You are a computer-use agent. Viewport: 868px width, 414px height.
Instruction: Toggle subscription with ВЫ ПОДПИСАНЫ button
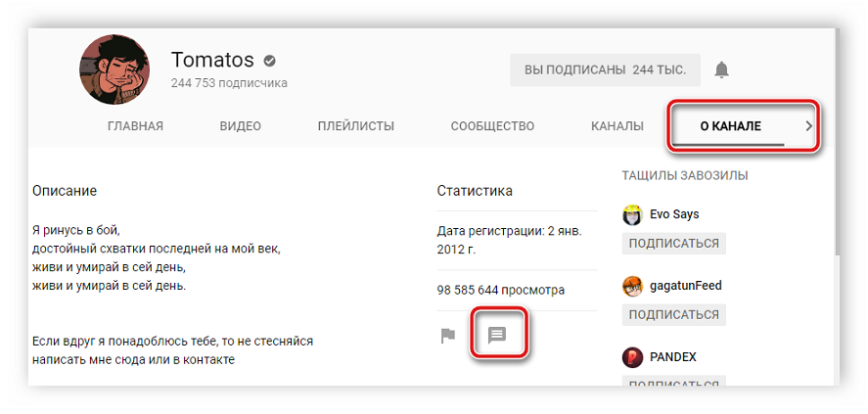click(605, 69)
